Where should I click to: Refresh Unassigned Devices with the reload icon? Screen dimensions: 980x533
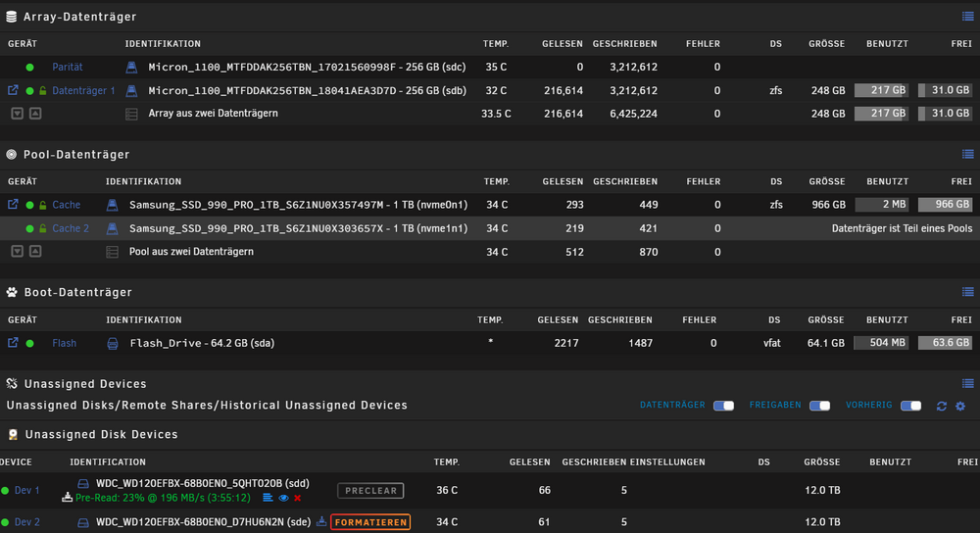coord(941,407)
